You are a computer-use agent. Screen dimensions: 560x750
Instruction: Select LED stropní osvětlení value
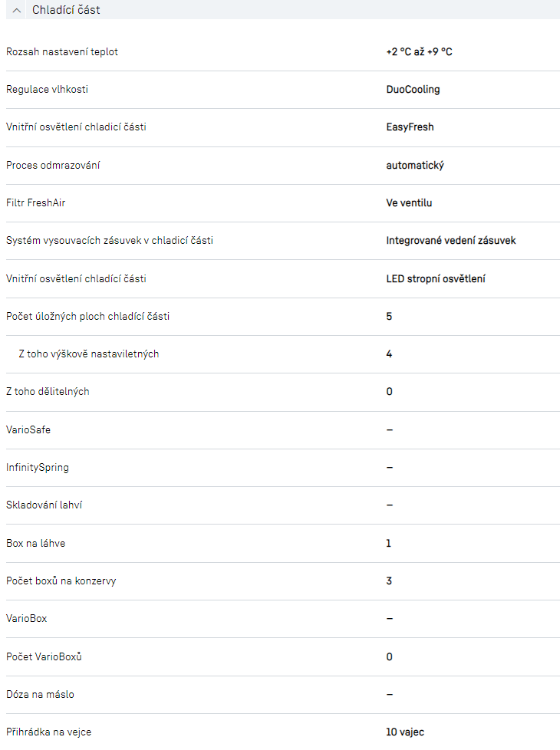(435, 278)
